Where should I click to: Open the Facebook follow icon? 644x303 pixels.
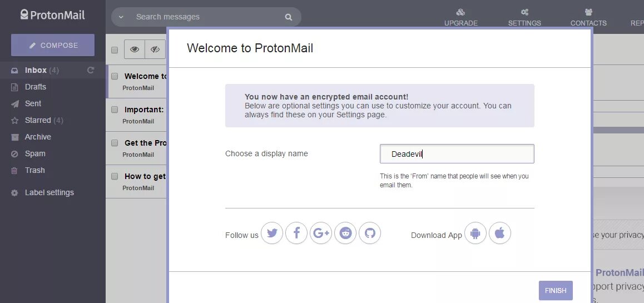[x=296, y=233]
